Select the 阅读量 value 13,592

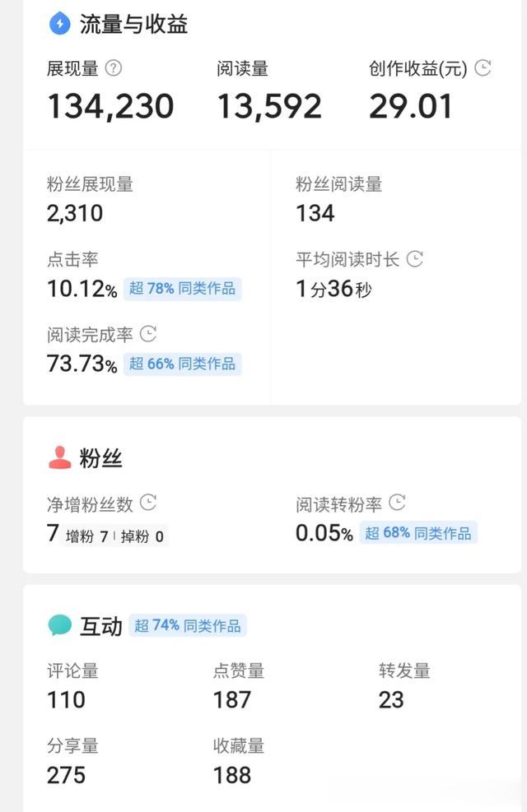tap(269, 107)
